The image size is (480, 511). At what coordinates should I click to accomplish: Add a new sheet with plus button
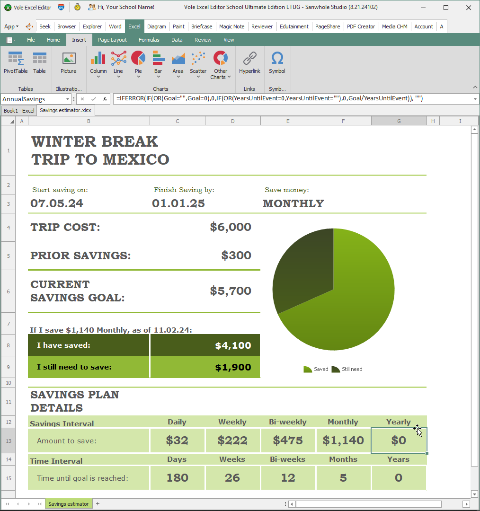[x=98, y=503]
